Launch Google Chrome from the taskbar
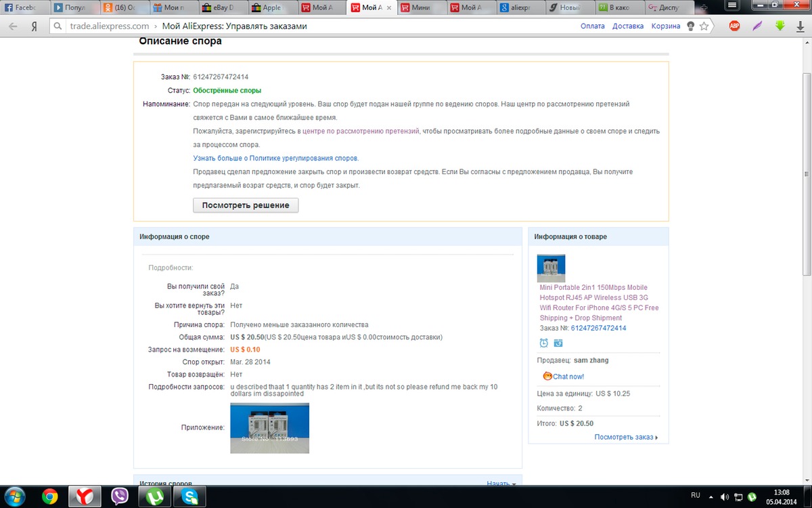The width and height of the screenshot is (812, 508). pyautogui.click(x=49, y=496)
